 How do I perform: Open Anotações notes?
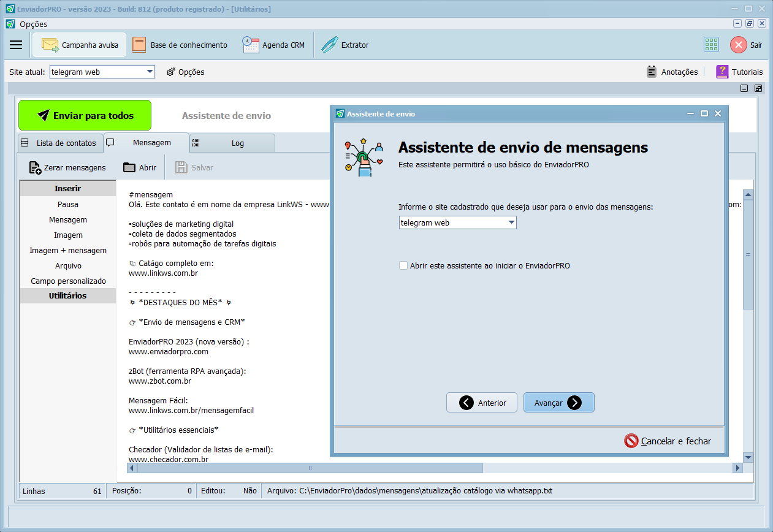click(672, 72)
